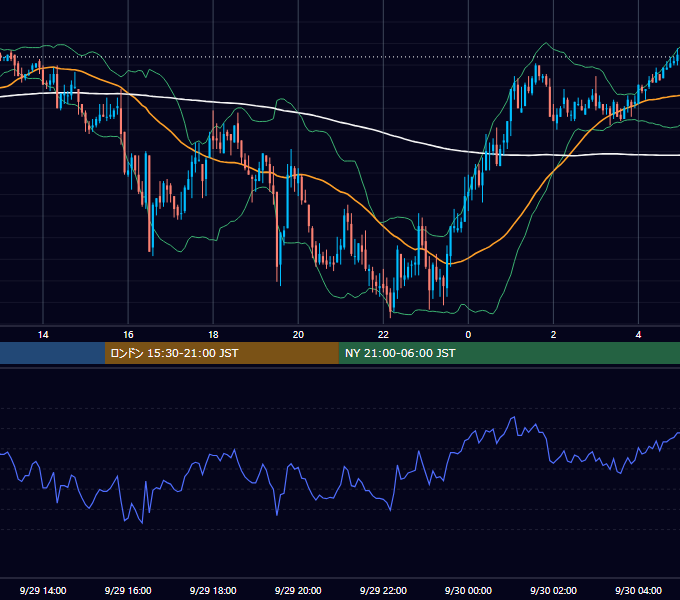The image size is (680, 600).
Task: Click the 9/29 22:00 date label
Action: (383, 590)
